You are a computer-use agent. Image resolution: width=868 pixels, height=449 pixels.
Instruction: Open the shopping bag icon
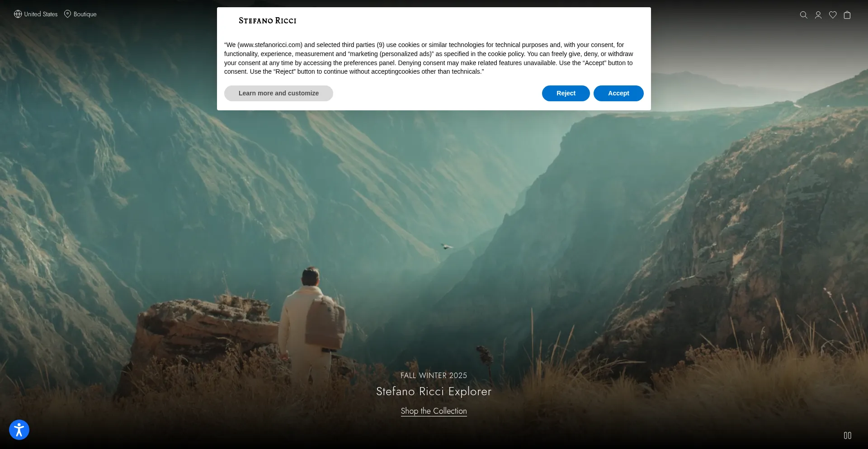pos(847,15)
